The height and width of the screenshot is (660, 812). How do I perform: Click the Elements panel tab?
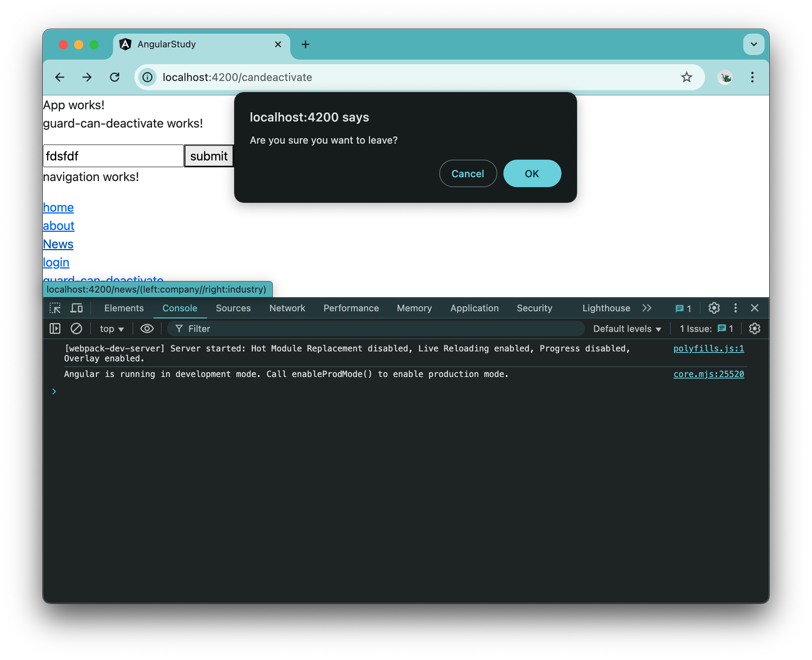[125, 309]
